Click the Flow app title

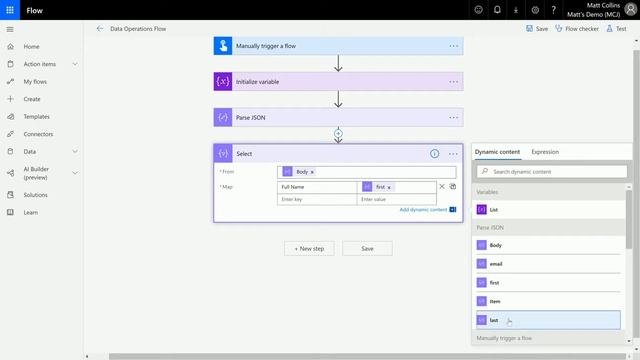[x=34, y=10]
